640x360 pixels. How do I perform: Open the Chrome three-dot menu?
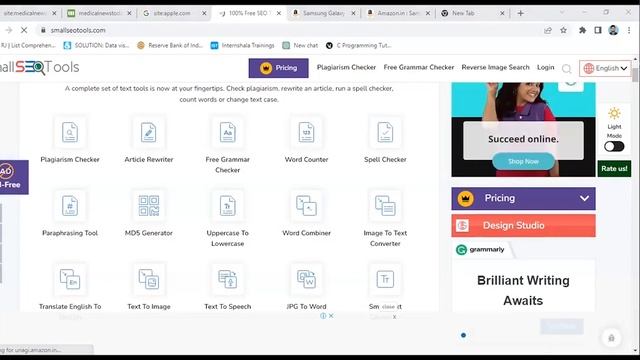(629, 30)
